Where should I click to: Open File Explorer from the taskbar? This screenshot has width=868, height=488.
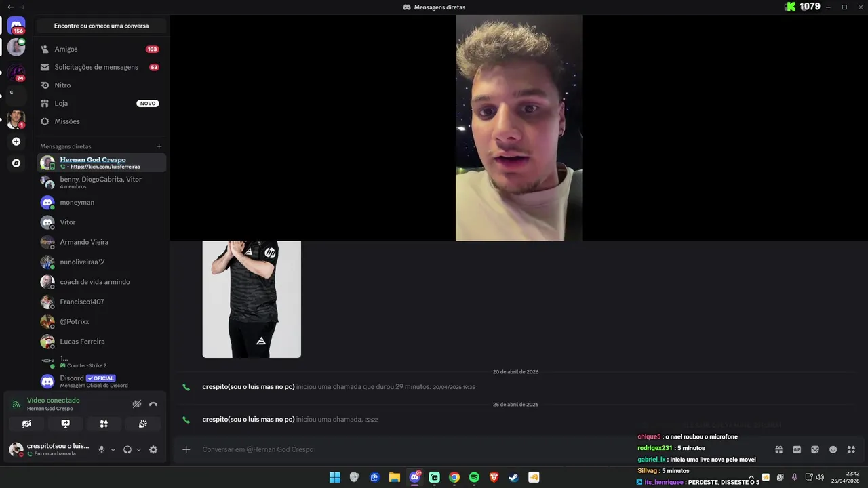[394, 477]
